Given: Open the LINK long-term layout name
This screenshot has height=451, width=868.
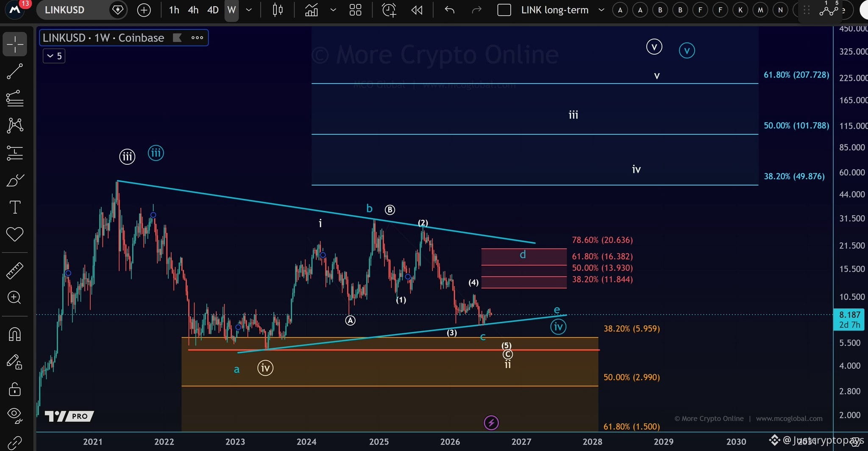Looking at the screenshot, I should [x=555, y=10].
